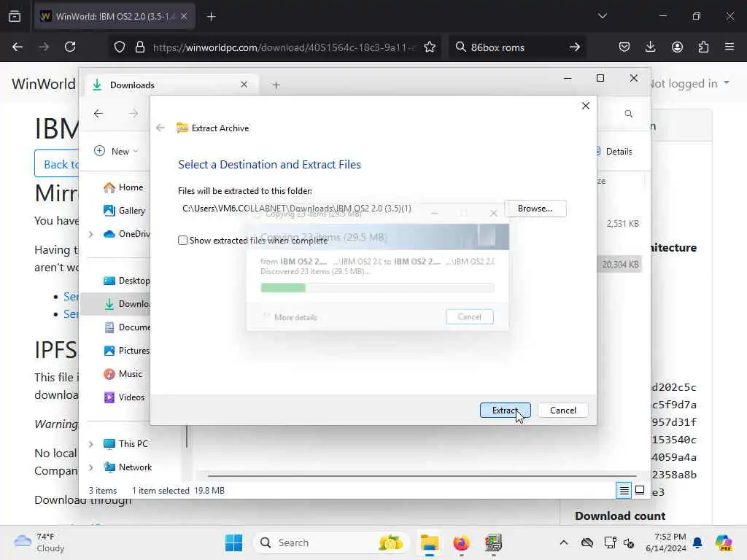Open Firefox from taskbar
Viewport: 747px width, 560px height.
click(461, 542)
